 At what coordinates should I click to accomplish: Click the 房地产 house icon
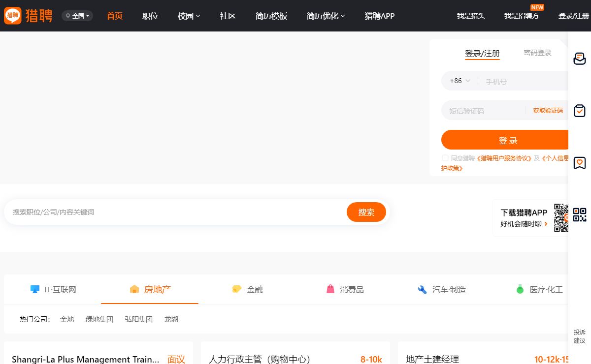pos(134,289)
